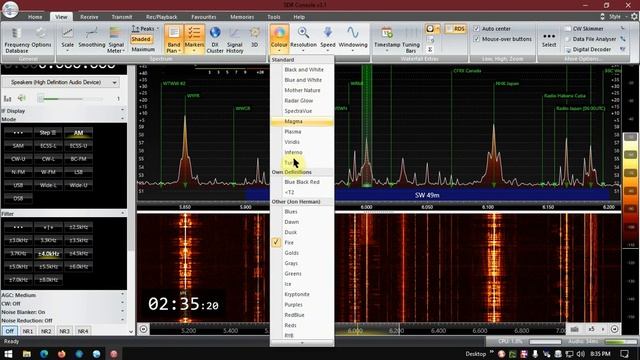The height and width of the screenshot is (360, 640).
Task: Click the speaker mute icon beside volume slider
Action: (22, 98)
